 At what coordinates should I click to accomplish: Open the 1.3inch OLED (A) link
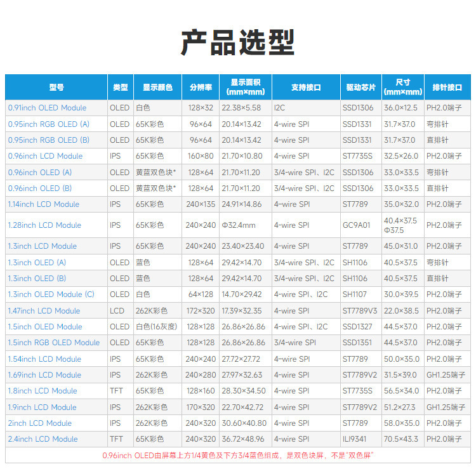tap(37, 263)
